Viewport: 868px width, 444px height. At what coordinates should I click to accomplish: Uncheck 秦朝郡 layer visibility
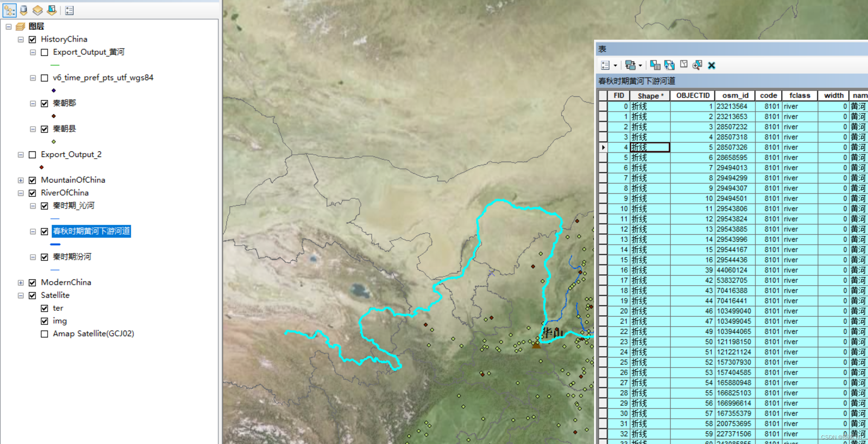point(44,104)
